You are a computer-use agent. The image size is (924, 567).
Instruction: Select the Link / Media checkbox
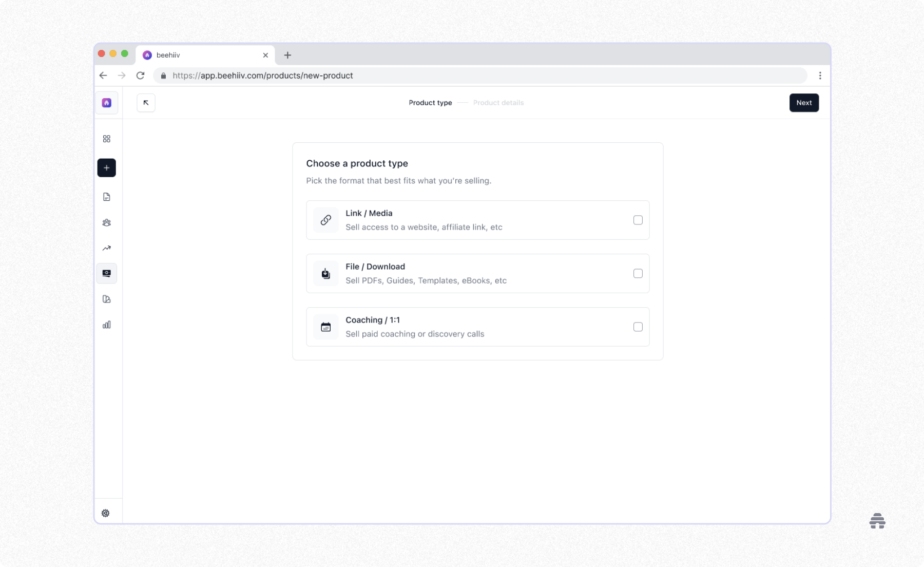[x=638, y=220]
